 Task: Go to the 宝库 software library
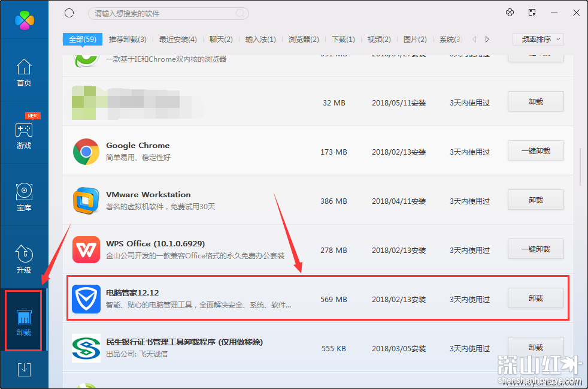point(24,198)
